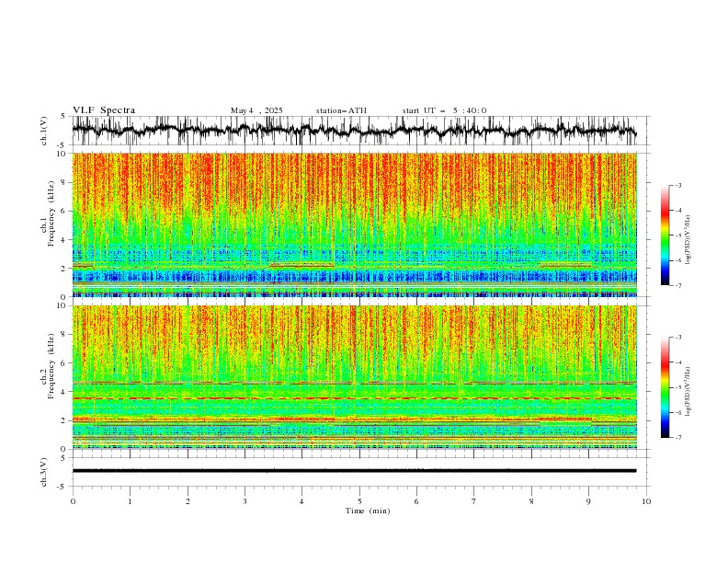
Task: Click the time axis tick label '8'
Action: (x=531, y=501)
